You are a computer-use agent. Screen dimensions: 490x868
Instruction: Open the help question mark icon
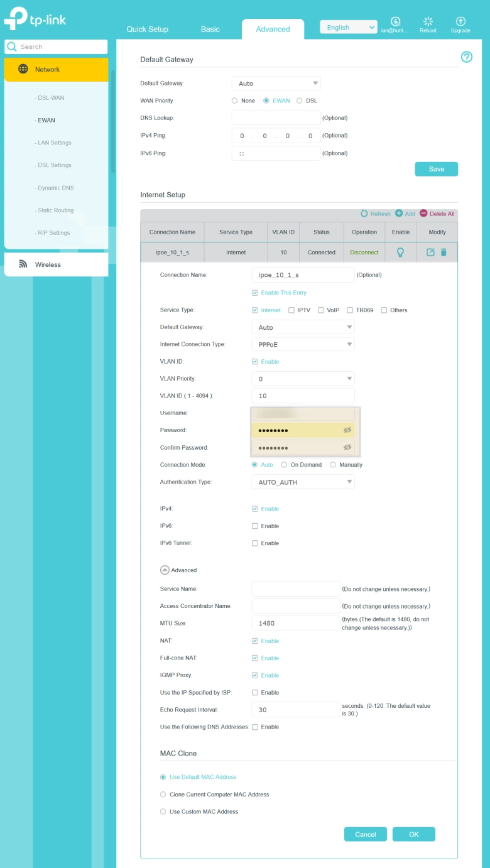[467, 57]
